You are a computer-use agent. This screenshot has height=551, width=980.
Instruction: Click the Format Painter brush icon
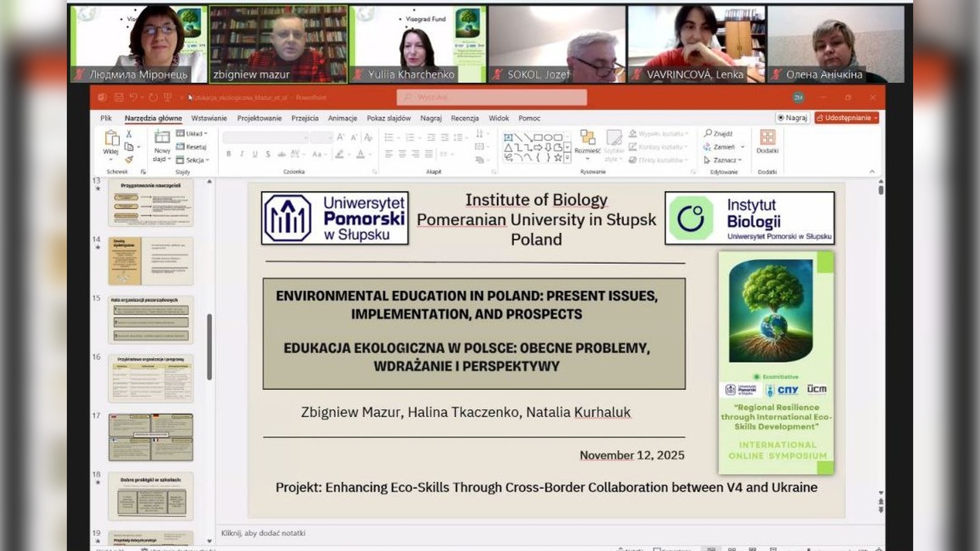129,160
